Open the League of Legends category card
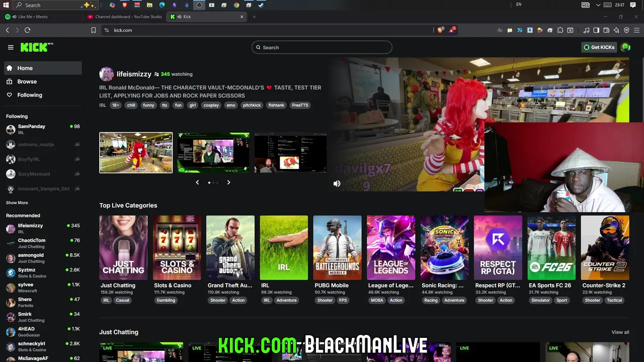Viewport: 644px width, 362px height. [391, 248]
